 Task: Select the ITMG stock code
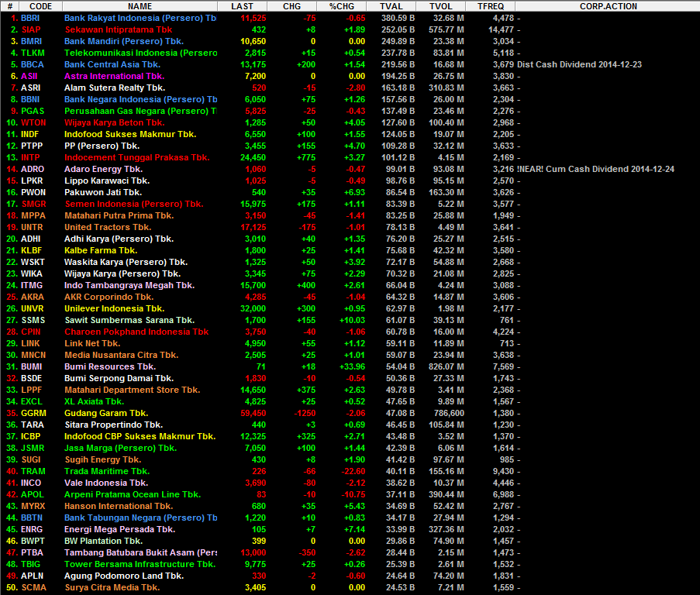pos(32,285)
